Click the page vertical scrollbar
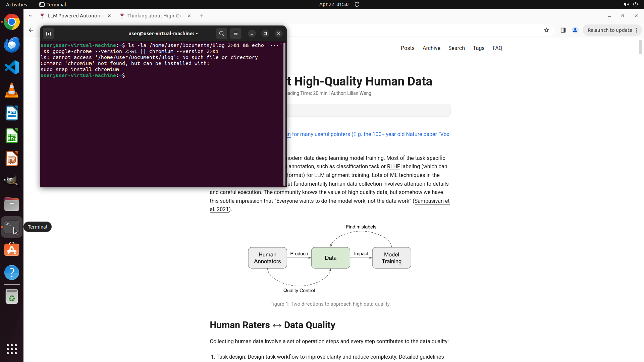 (641, 47)
